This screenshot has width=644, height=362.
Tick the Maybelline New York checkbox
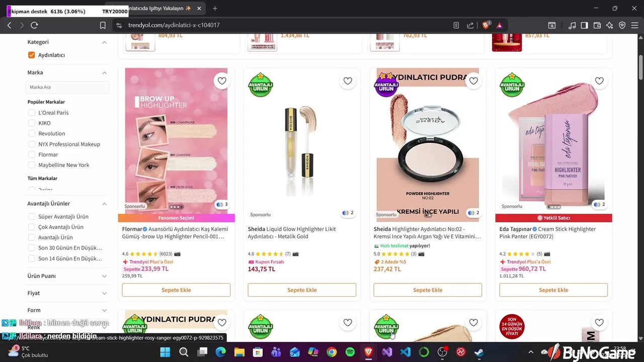coord(31,165)
